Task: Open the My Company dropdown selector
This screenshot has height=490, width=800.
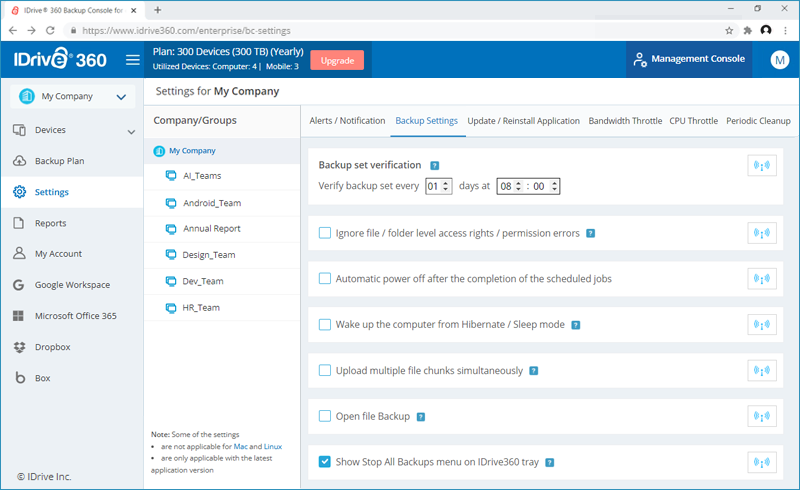Action: coord(71,97)
